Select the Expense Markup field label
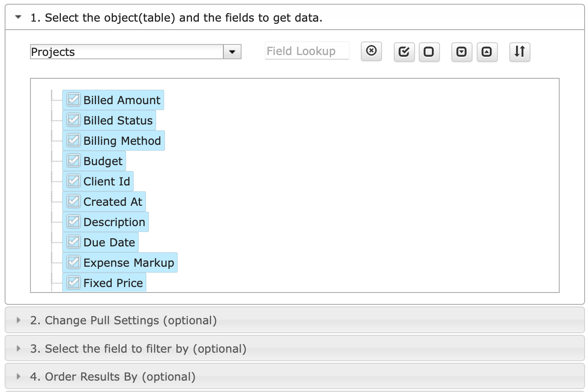 pos(129,262)
